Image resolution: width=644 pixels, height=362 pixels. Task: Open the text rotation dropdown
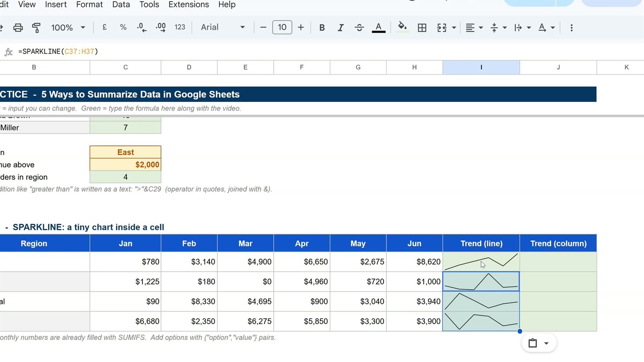pyautogui.click(x=547, y=28)
